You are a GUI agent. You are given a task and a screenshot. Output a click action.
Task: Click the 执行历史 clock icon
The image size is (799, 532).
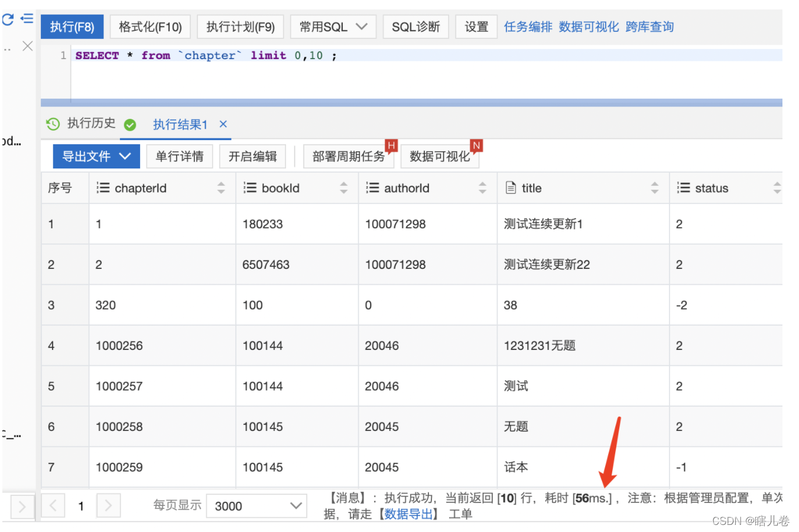53,124
